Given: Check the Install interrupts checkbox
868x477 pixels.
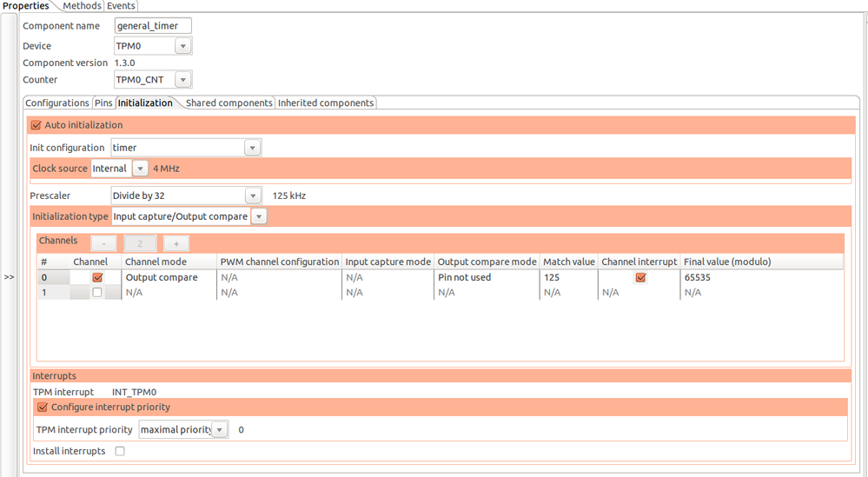Looking at the screenshot, I should tap(120, 451).
